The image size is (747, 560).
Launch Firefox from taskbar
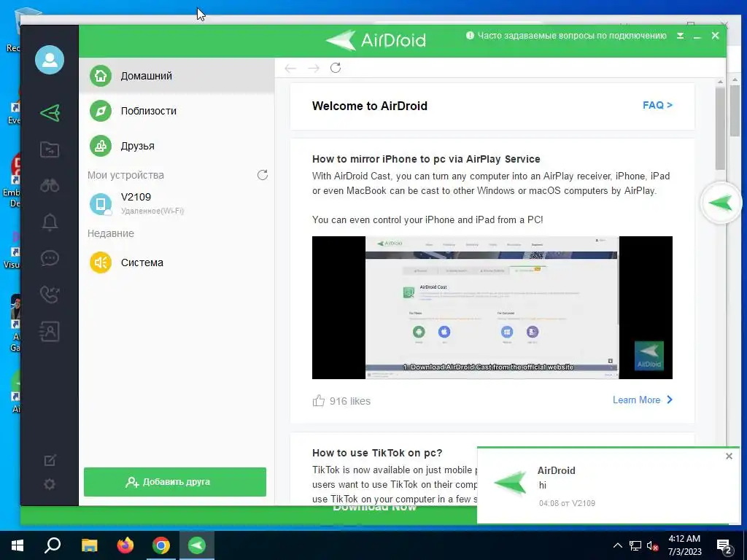coord(125,545)
